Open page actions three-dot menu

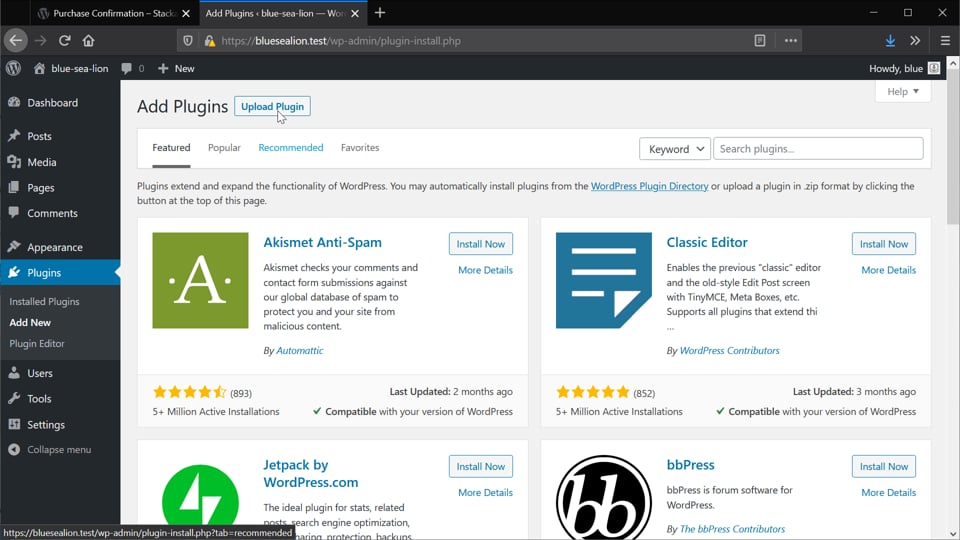(x=790, y=40)
